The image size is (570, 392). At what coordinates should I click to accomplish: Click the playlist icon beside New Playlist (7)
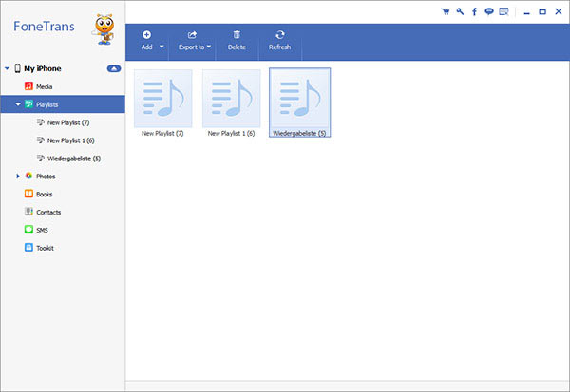point(41,122)
